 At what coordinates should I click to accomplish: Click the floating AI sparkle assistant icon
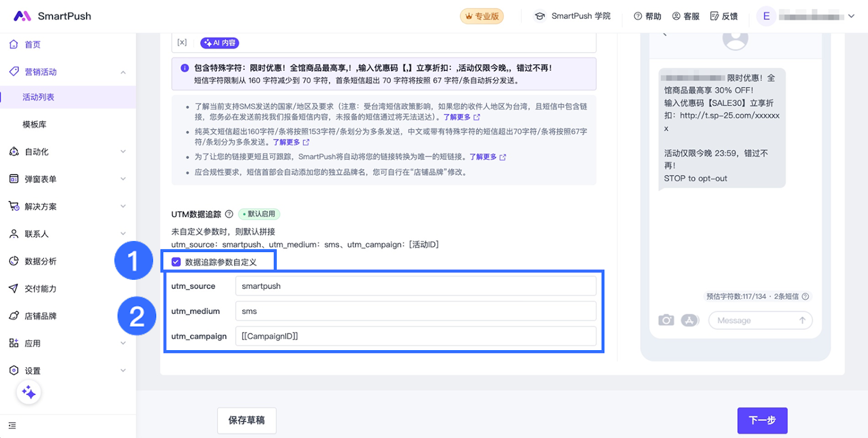(29, 392)
